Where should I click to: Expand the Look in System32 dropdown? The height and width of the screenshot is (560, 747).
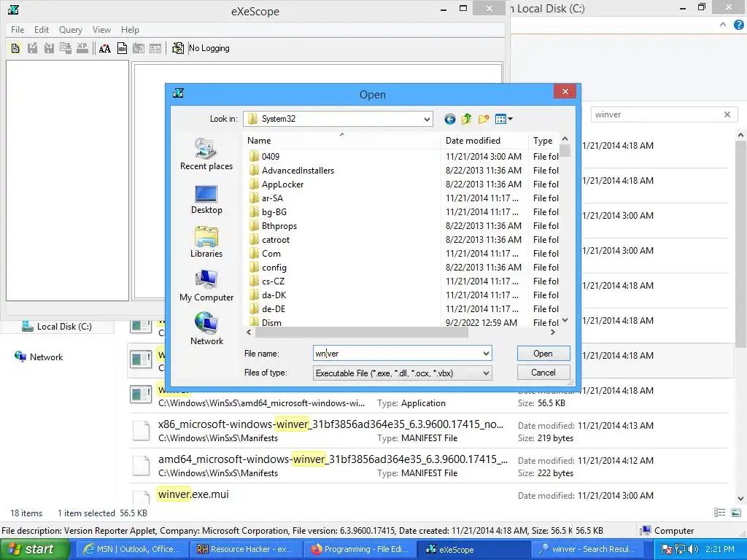point(427,119)
